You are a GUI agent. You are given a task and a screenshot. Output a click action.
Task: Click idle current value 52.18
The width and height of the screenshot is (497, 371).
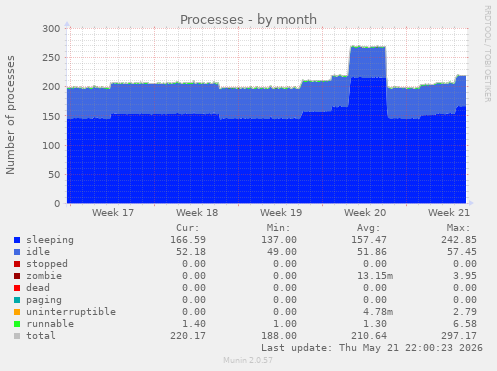tap(191, 252)
